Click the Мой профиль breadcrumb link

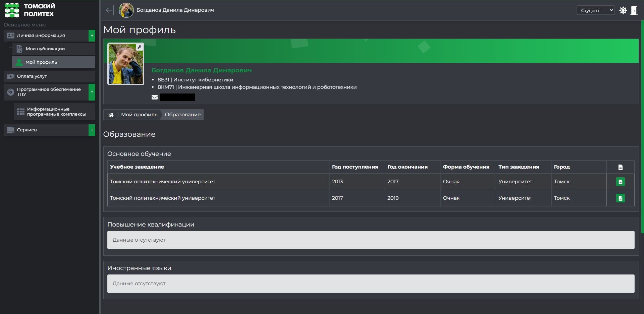[x=139, y=115]
